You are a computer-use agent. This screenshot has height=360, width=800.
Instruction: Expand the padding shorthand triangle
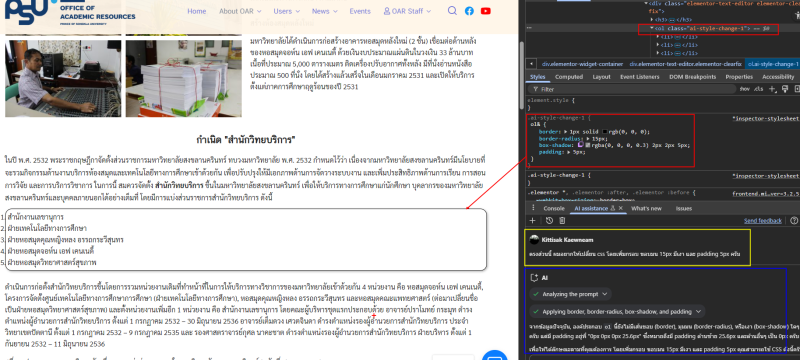[569, 151]
